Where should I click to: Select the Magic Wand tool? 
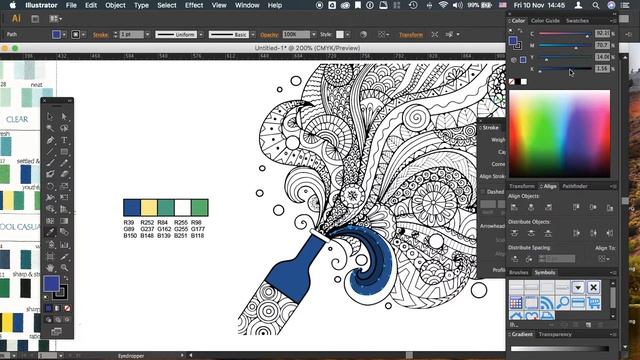click(x=50, y=128)
